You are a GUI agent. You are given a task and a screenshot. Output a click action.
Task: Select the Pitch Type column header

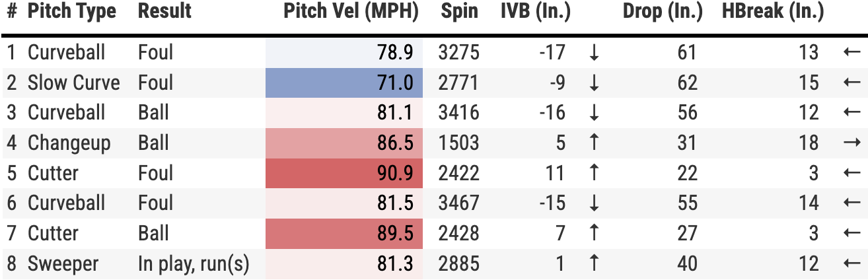tap(71, 11)
